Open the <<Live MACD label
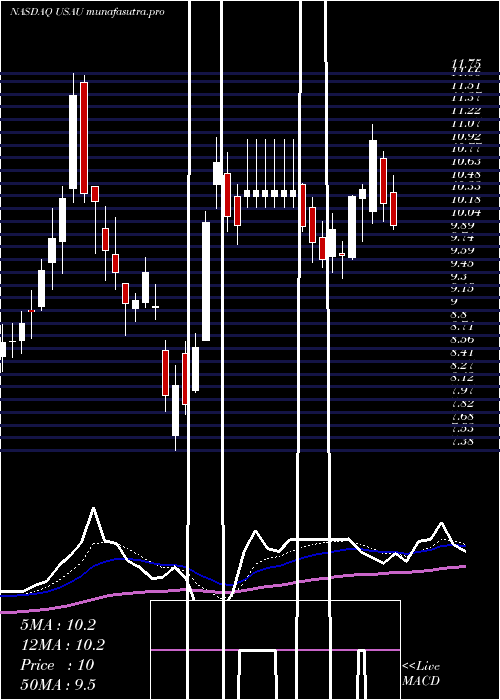The image size is (500, 700). tap(421, 674)
